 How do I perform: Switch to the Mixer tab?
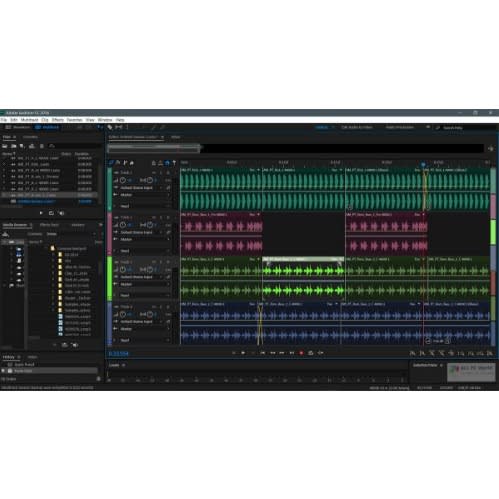pos(176,137)
